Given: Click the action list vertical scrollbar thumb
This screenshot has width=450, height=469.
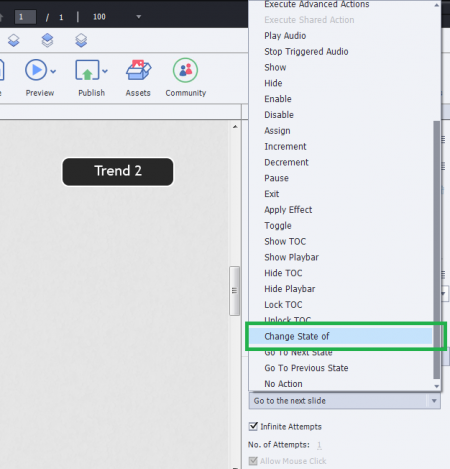Looking at the screenshot, I should point(436,250).
